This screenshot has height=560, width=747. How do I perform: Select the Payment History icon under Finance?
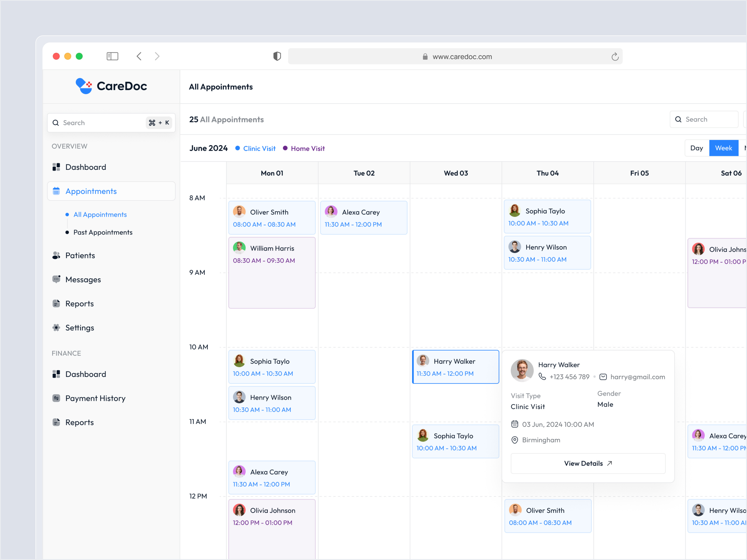pyautogui.click(x=56, y=398)
